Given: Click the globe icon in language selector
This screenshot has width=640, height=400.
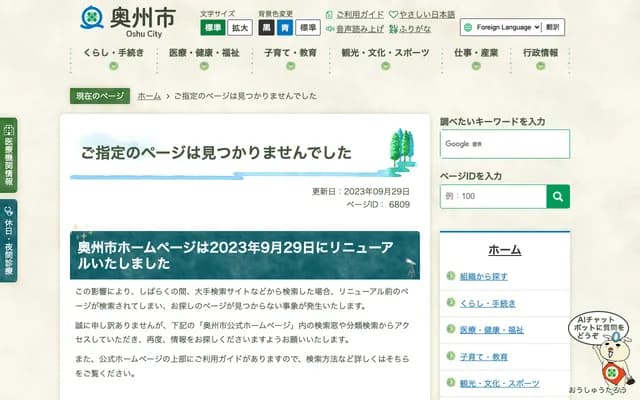Looking at the screenshot, I should click(x=468, y=27).
